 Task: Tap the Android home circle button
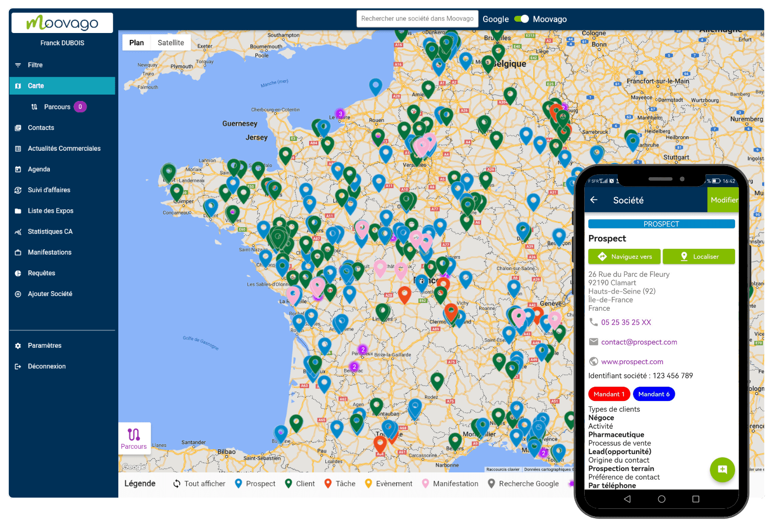[x=662, y=499]
